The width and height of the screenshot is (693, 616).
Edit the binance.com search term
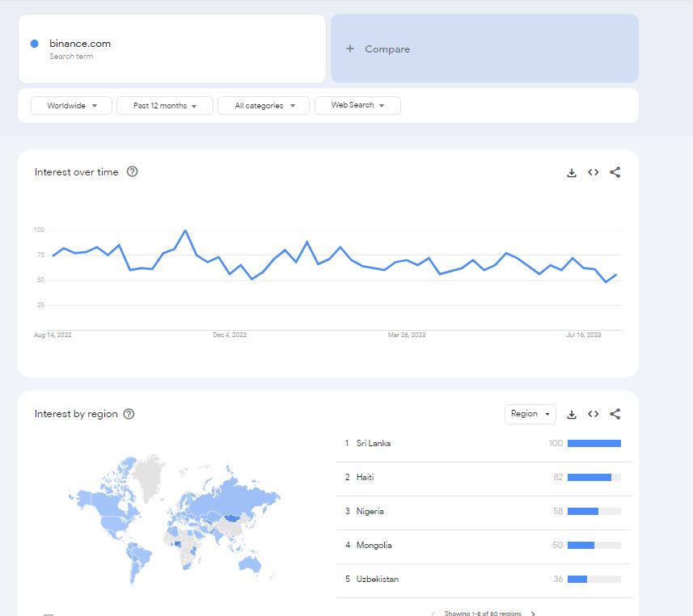pyautogui.click(x=172, y=49)
